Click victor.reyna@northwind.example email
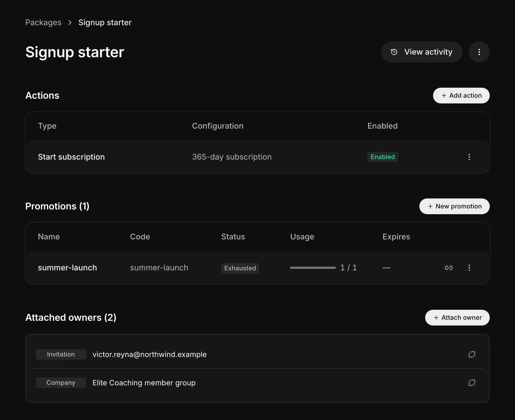Screen dimensions: 515x420 pyautogui.click(x=150, y=354)
